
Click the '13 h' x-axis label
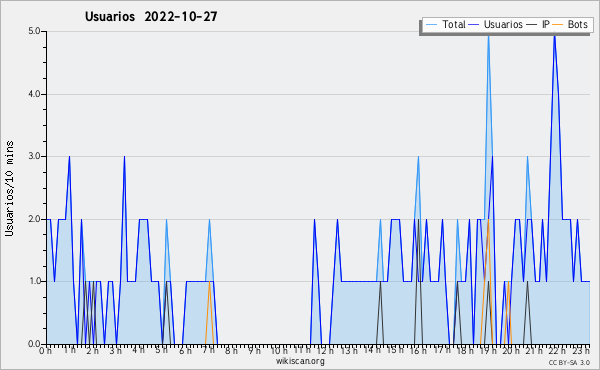pyautogui.click(x=349, y=351)
